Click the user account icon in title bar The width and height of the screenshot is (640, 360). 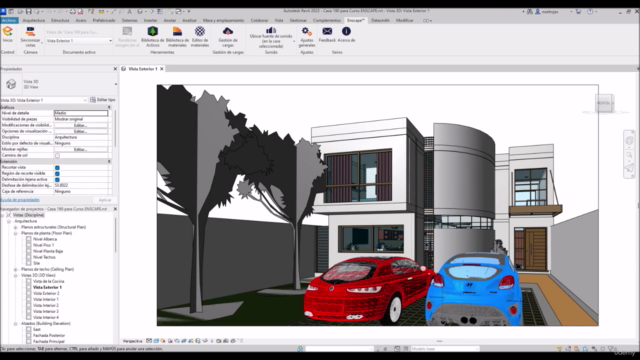tap(538, 11)
